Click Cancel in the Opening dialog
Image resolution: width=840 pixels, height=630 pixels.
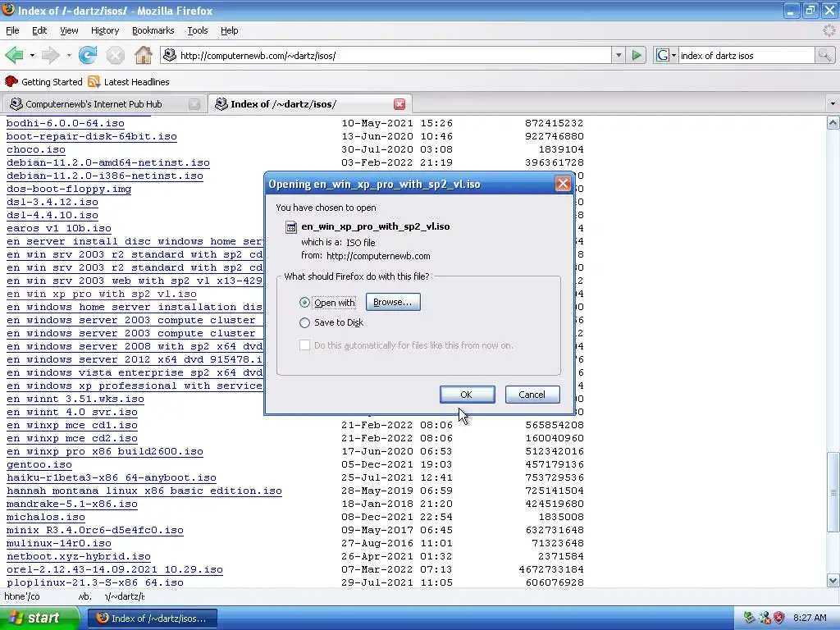click(532, 395)
